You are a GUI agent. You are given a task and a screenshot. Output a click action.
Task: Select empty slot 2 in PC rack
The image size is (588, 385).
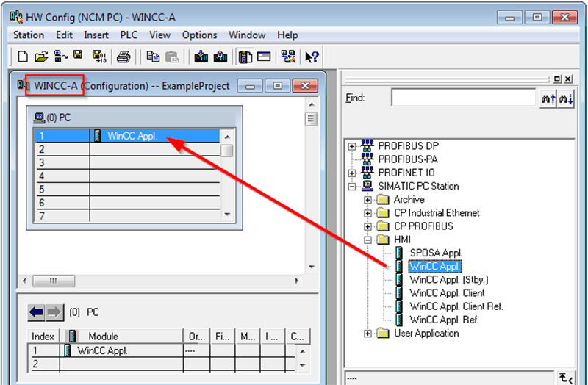127,149
